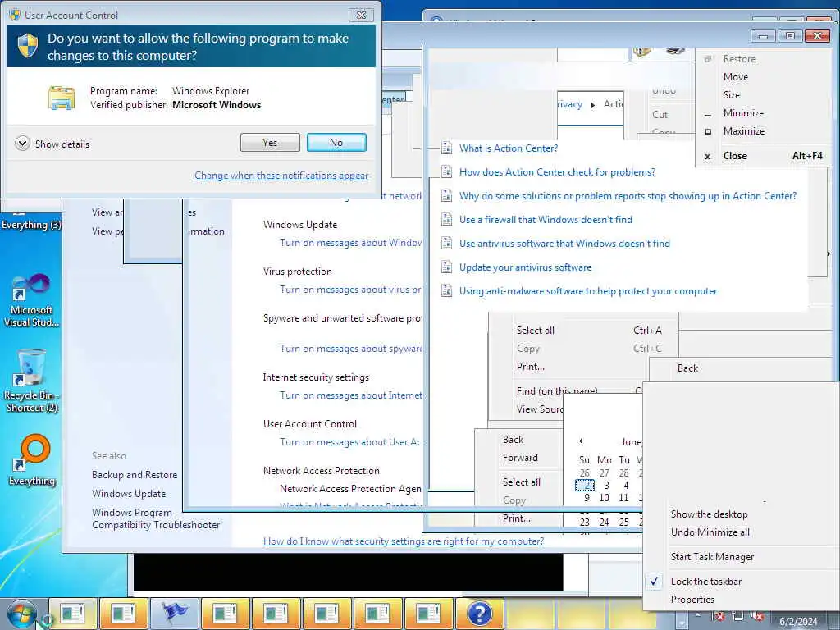Open the Windows Start orb
The image size is (840, 630).
tap(21, 614)
